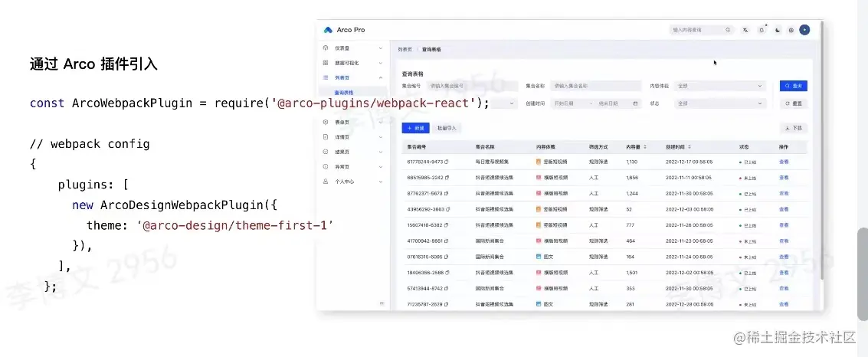The image size is (868, 357).
Task: Expand the 数据可视化 menu chevron
Action: 381,63
